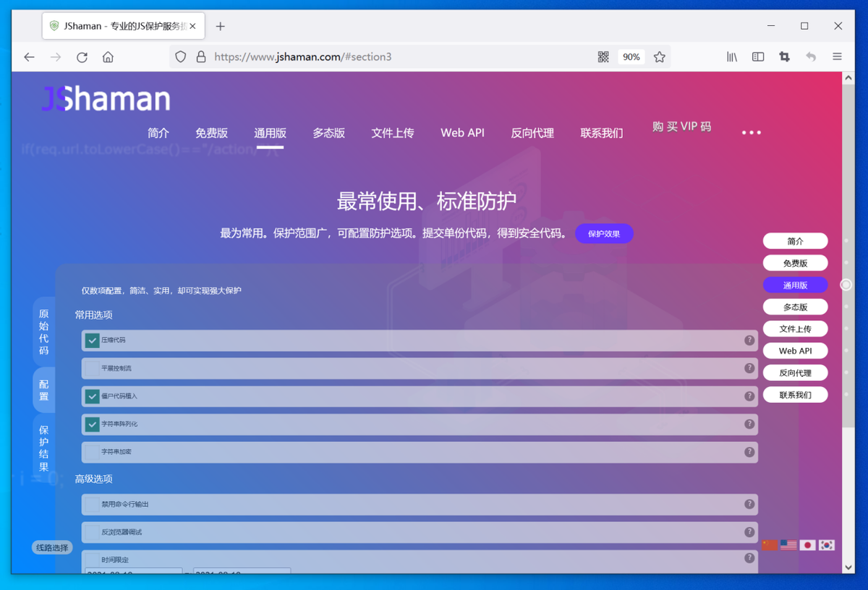Viewport: 868px width, 590px height.
Task: Switch language with the US flag
Action: pyautogui.click(x=788, y=545)
